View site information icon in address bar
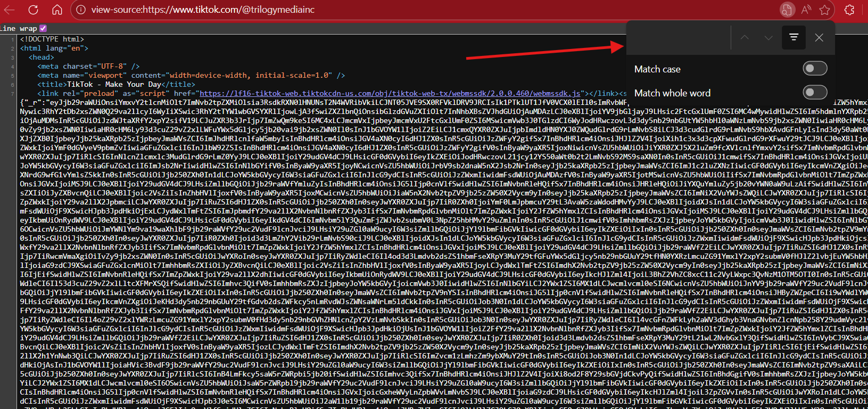The width and height of the screenshot is (868, 409). pos(80,10)
